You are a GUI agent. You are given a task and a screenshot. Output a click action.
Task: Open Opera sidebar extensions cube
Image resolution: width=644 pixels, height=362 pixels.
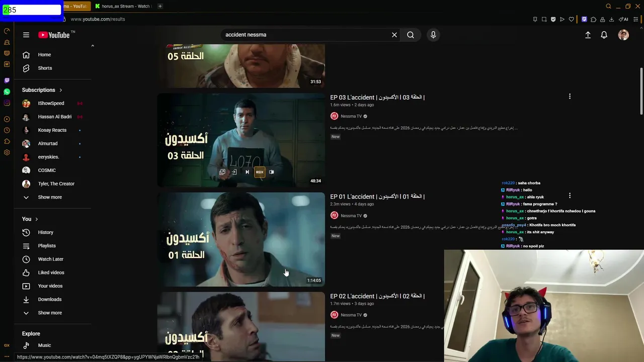point(7,141)
